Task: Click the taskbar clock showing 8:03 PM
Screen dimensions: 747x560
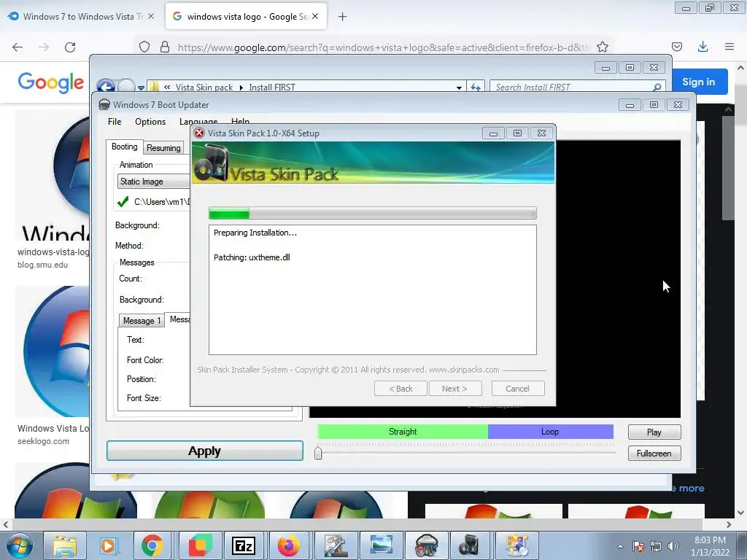Action: pos(711,546)
